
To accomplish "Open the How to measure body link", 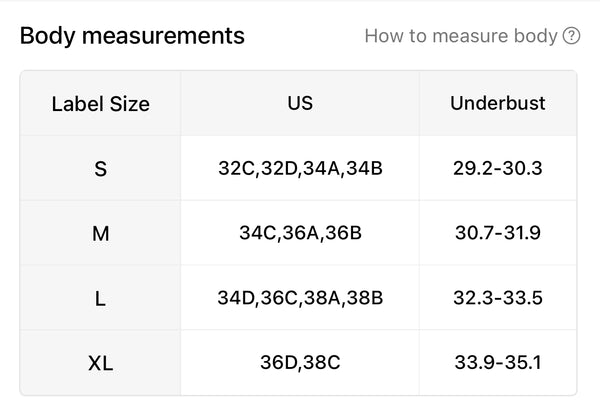I will click(472, 36).
